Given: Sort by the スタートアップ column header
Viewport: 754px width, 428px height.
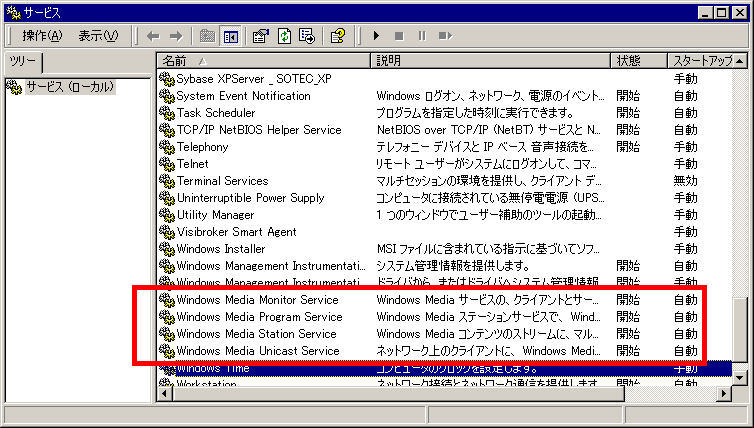Looking at the screenshot, I should point(700,61).
